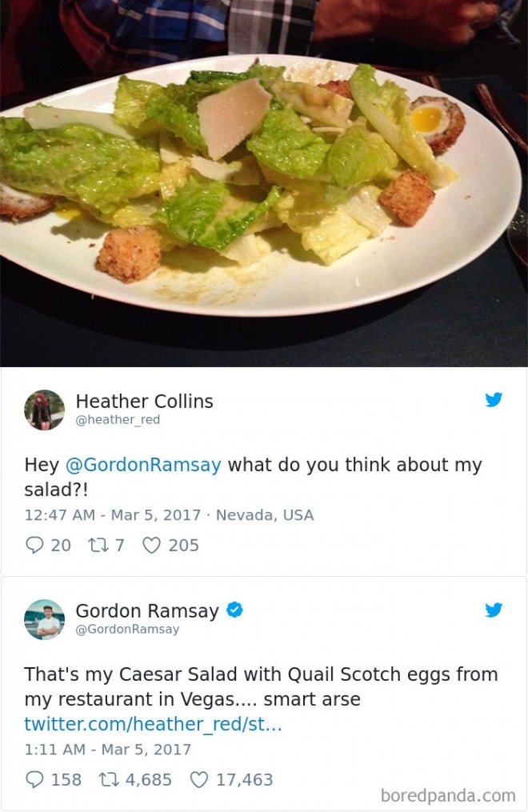Click the Heather Collins display name
The image size is (528, 812).
[145, 401]
